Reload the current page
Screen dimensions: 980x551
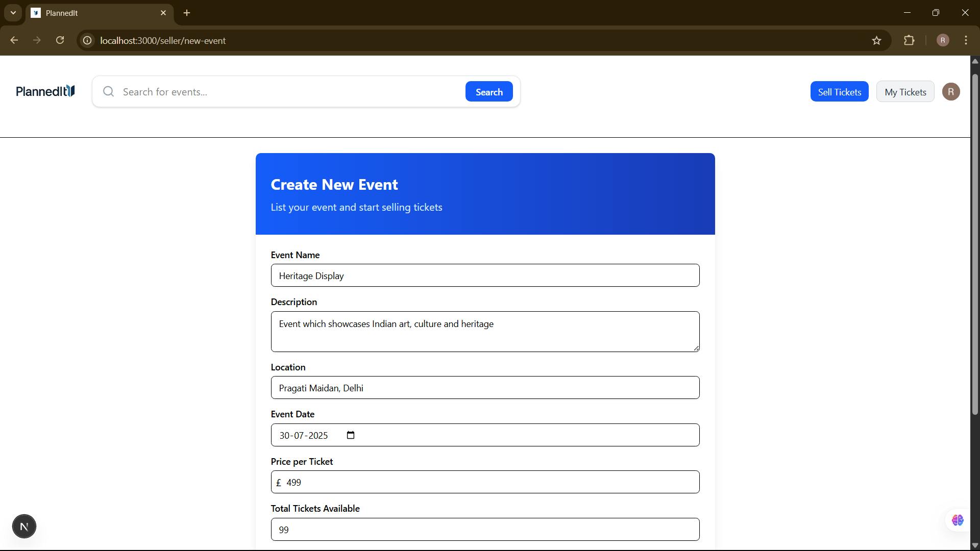(60, 40)
